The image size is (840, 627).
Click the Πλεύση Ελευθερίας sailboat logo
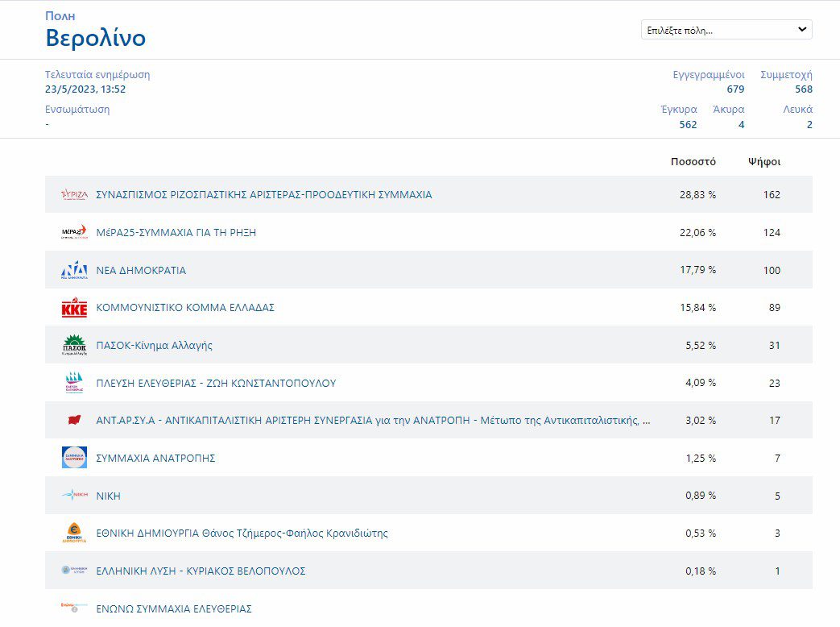(74, 383)
